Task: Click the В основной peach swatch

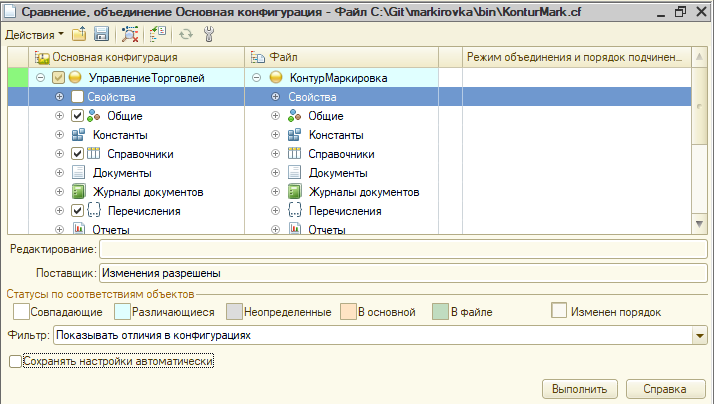Action: pyautogui.click(x=348, y=312)
